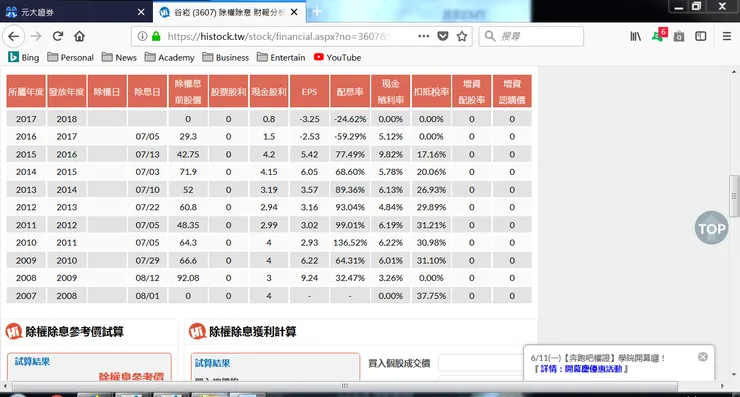Save page to Pocket

(x=443, y=36)
